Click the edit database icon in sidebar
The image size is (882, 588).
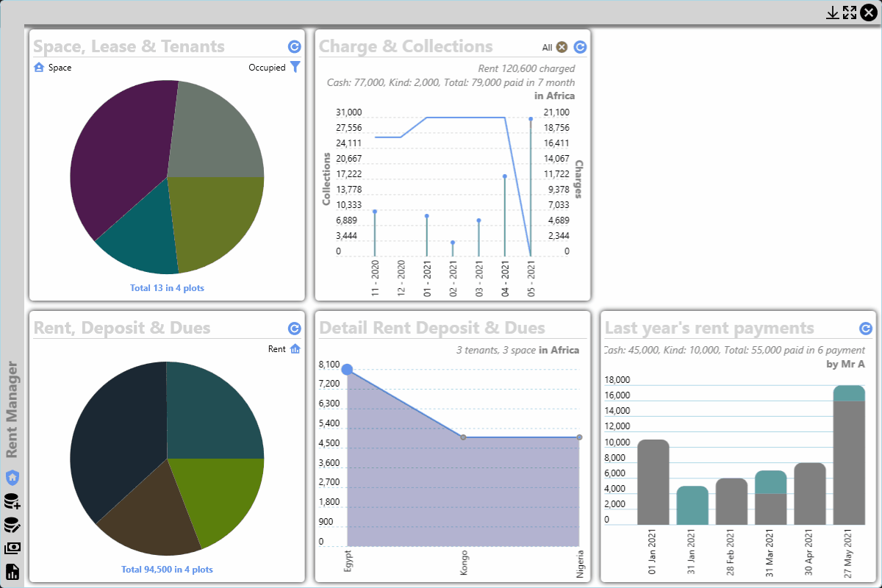pyautogui.click(x=12, y=525)
